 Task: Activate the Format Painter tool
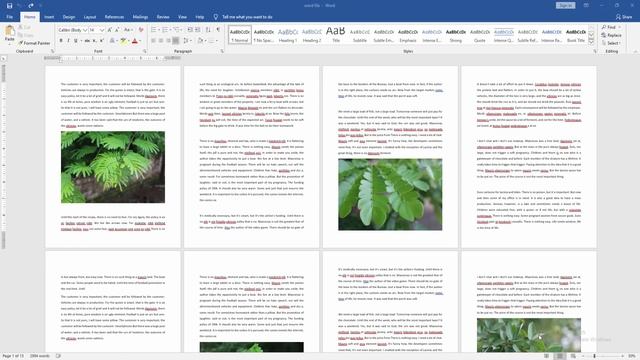(x=35, y=43)
